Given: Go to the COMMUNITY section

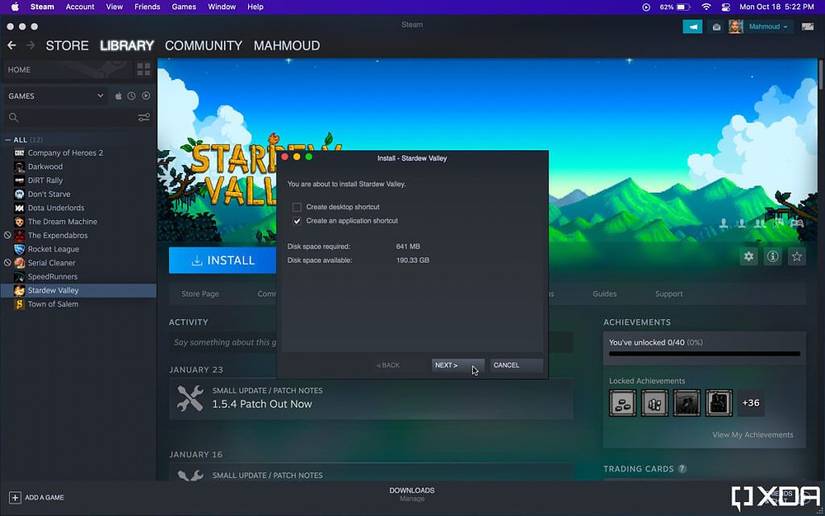Looking at the screenshot, I should point(204,46).
